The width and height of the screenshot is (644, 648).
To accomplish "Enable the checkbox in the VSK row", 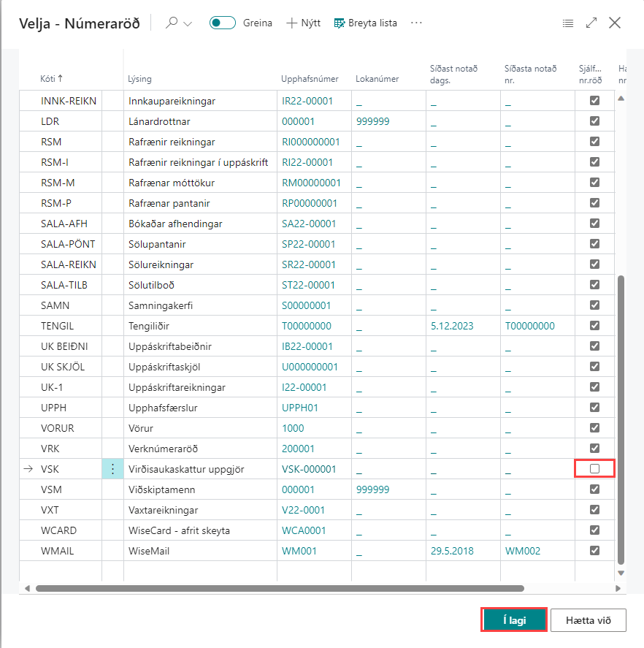I will click(594, 469).
